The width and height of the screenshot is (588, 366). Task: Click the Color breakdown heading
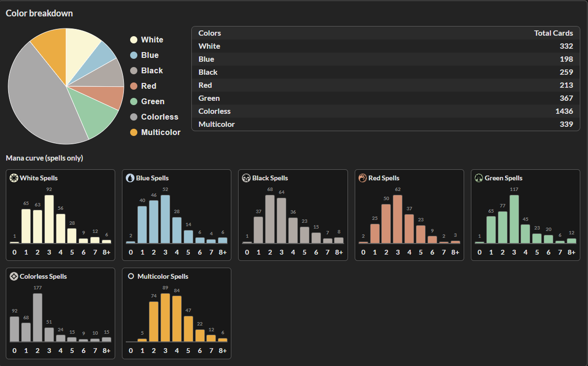[x=39, y=14]
